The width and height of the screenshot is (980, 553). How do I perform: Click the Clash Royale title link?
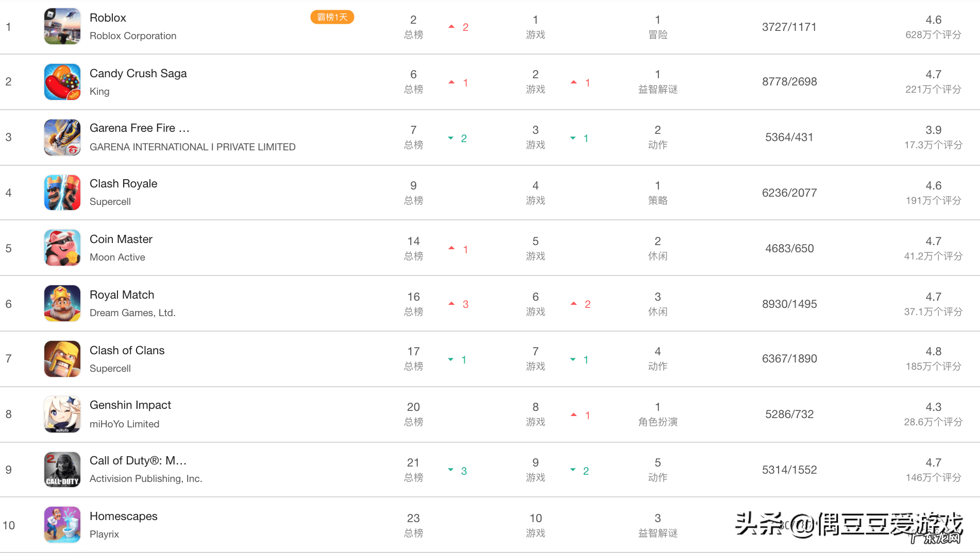pos(123,184)
